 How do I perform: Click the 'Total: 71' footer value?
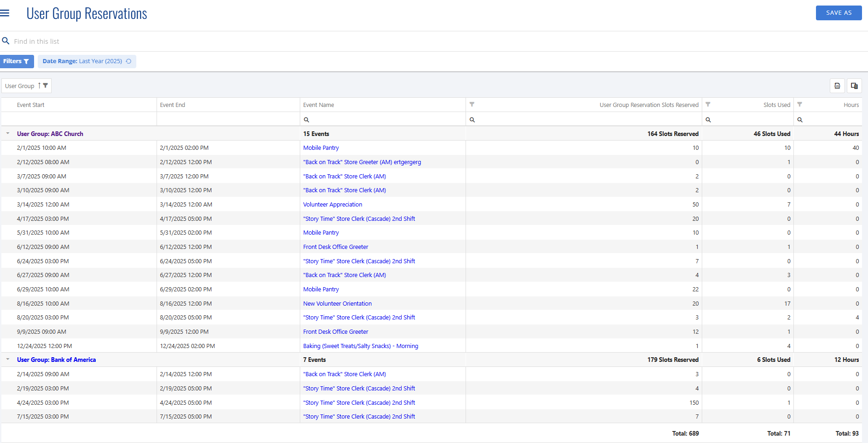point(779,434)
